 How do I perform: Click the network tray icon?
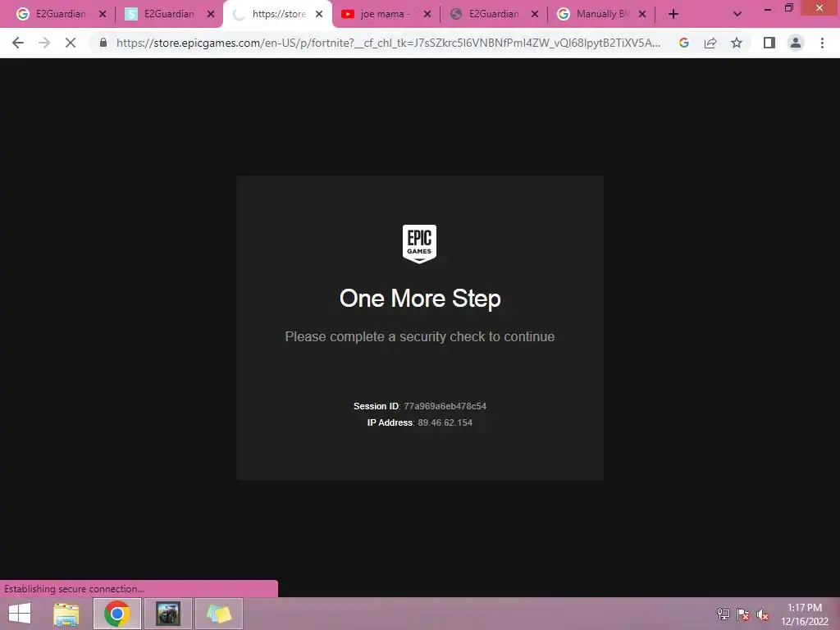tap(724, 614)
